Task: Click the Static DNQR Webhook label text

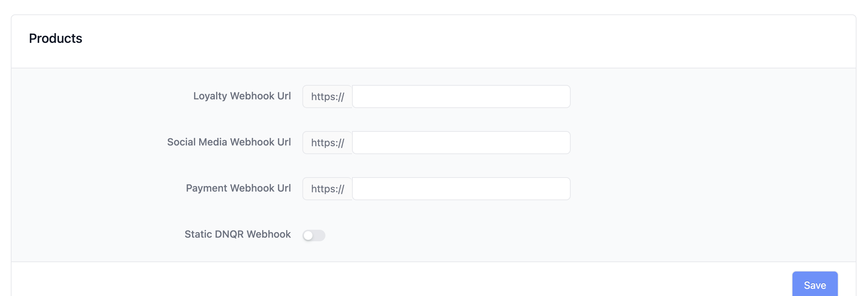Action: tap(238, 234)
